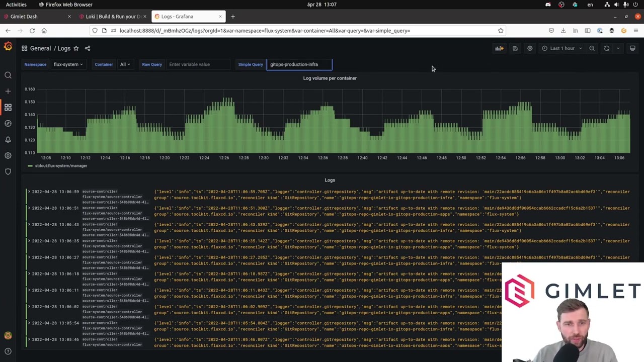
Task: Open the Dashboards icon in sidebar
Action: point(8,107)
